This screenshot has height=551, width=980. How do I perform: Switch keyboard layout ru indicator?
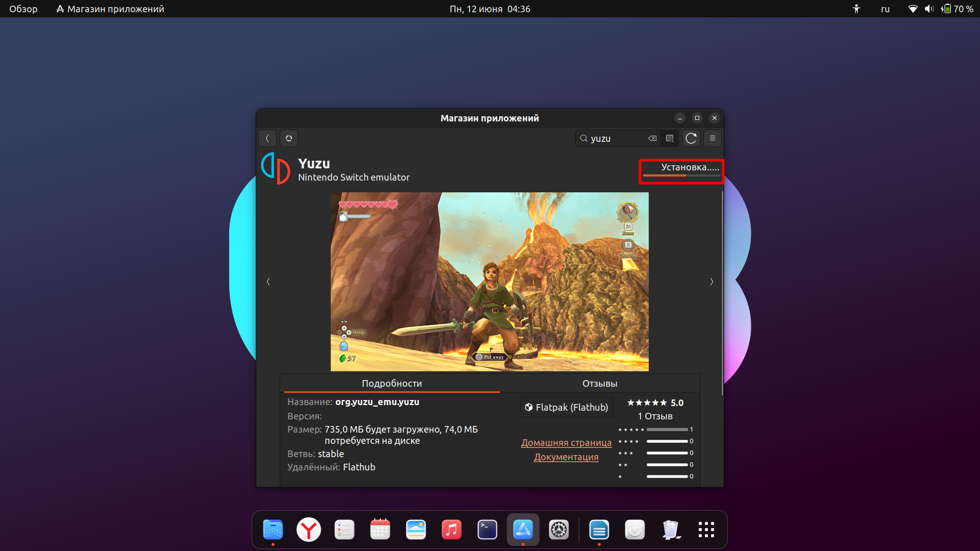(x=886, y=9)
